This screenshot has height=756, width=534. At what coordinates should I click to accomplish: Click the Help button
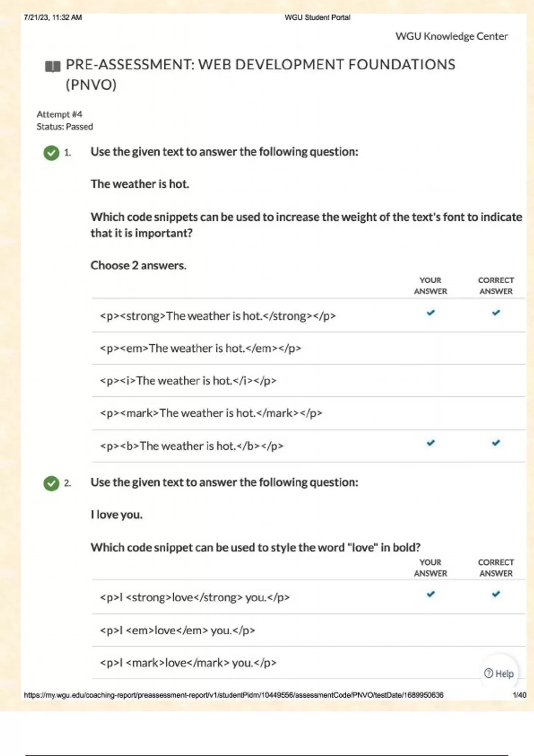499,673
